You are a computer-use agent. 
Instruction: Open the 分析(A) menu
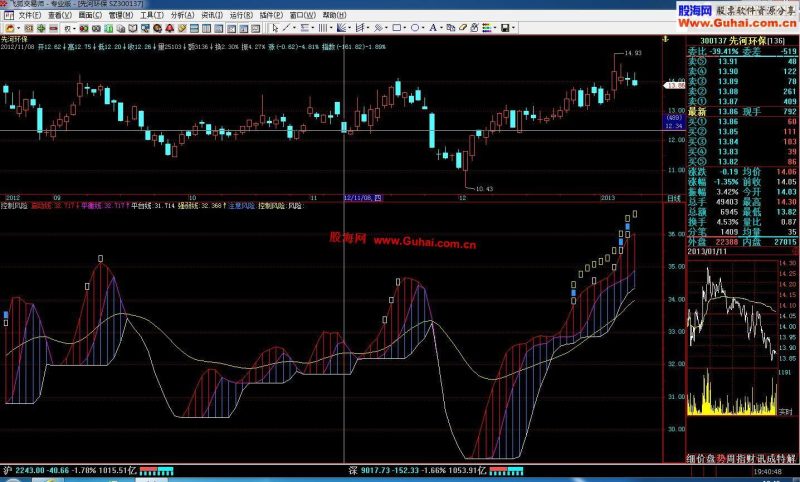(x=182, y=15)
